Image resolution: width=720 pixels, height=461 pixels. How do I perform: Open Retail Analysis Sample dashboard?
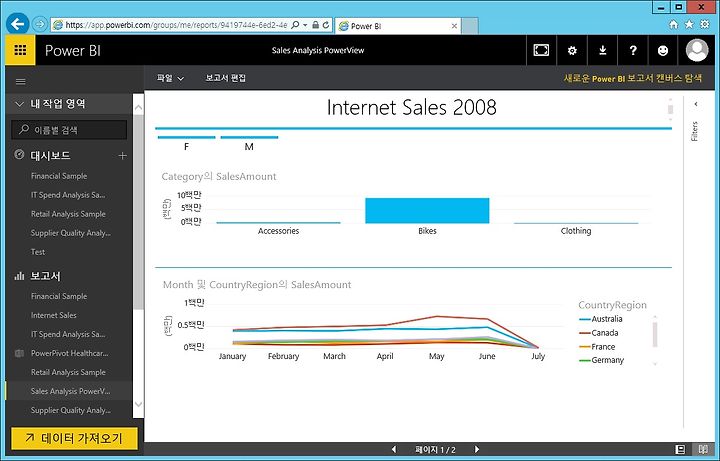pos(68,214)
